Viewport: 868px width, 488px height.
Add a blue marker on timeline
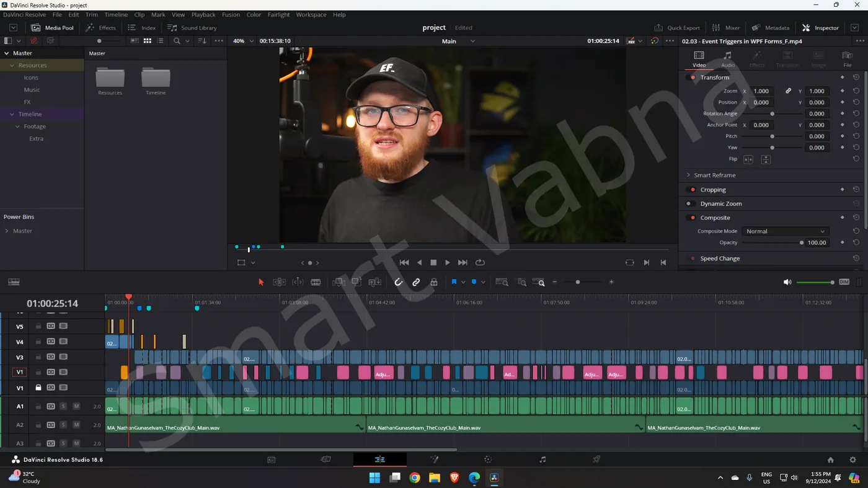tap(474, 282)
